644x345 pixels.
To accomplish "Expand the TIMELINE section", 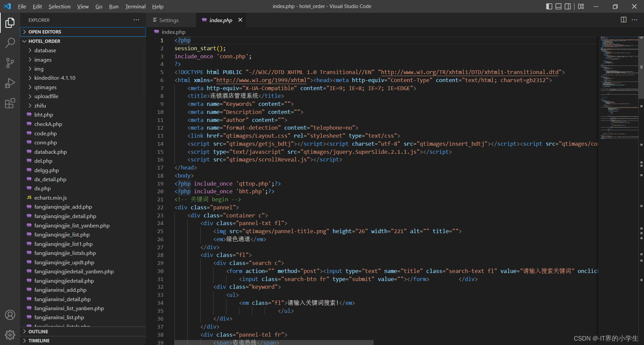I will coord(83,341).
